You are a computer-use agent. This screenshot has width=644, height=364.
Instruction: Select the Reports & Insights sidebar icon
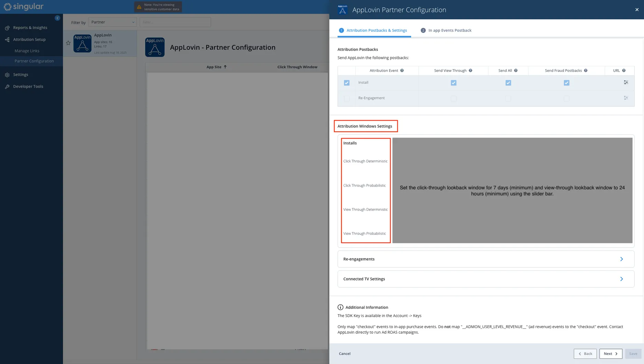tap(7, 28)
